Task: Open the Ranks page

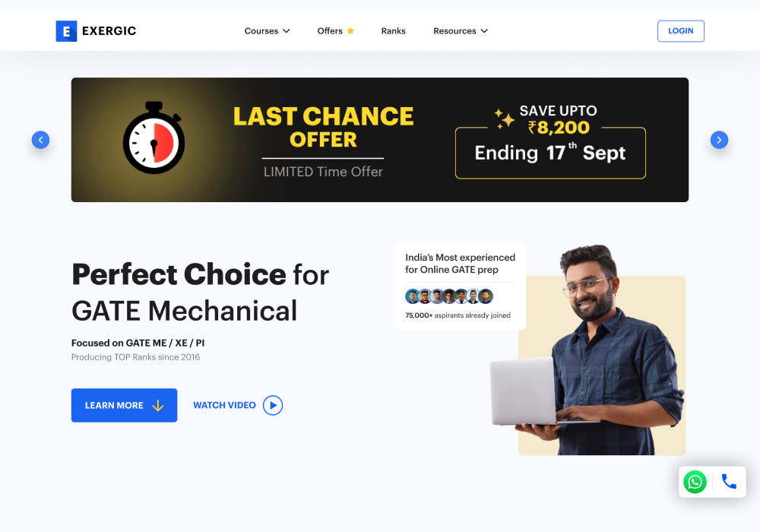Action: coord(393,31)
